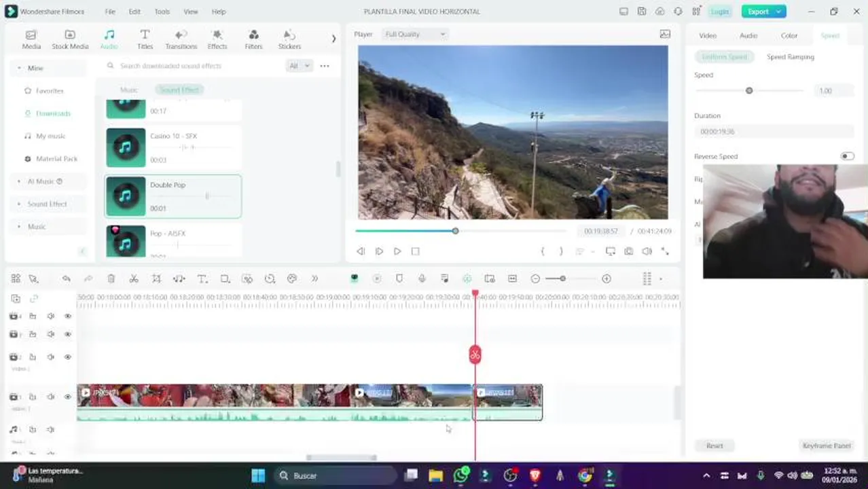The height and width of the screenshot is (489, 868).
Task: Select the Pop - AISFX thumbnail
Action: coord(126,242)
